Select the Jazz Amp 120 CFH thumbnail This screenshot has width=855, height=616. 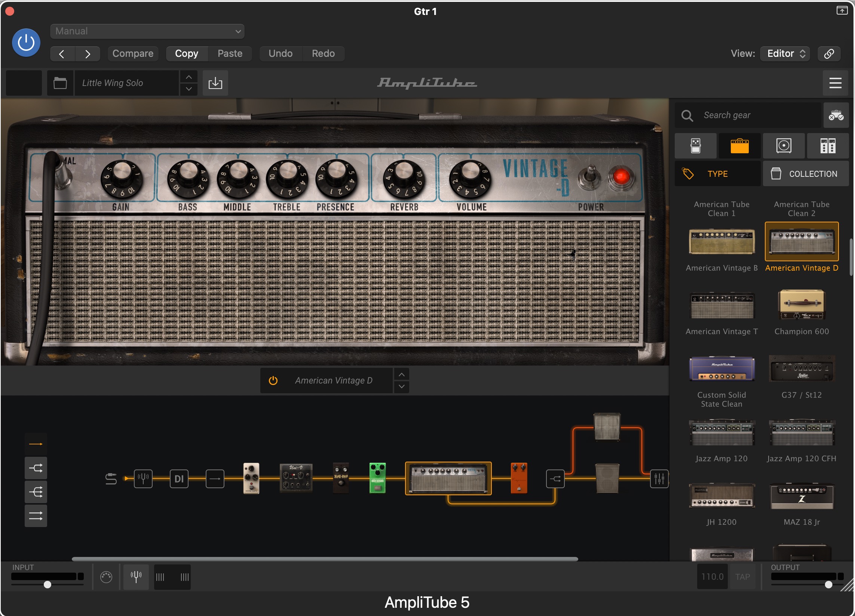point(802,432)
